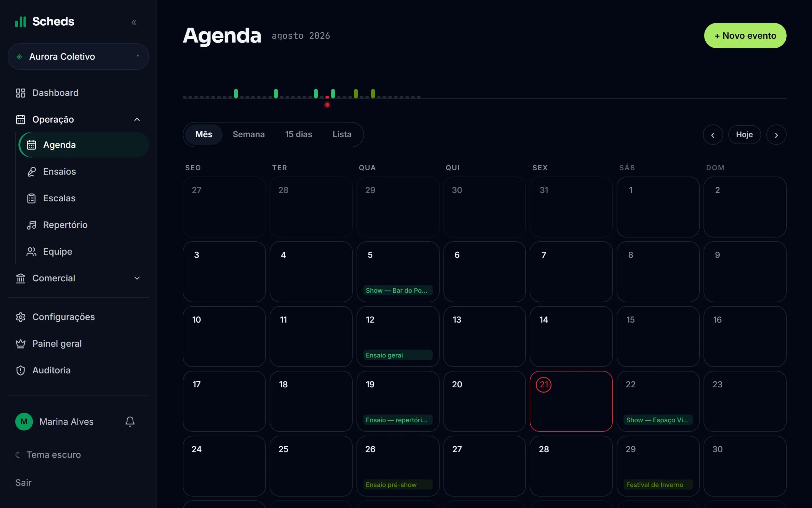Click the Configurações gear icon

pyautogui.click(x=21, y=317)
